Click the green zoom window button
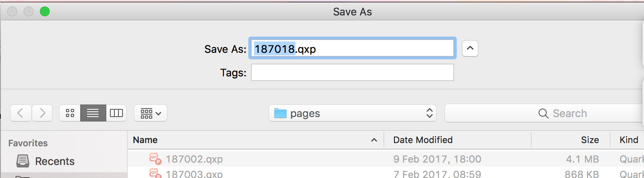Screen dimensions: 644x178 [x=45, y=11]
